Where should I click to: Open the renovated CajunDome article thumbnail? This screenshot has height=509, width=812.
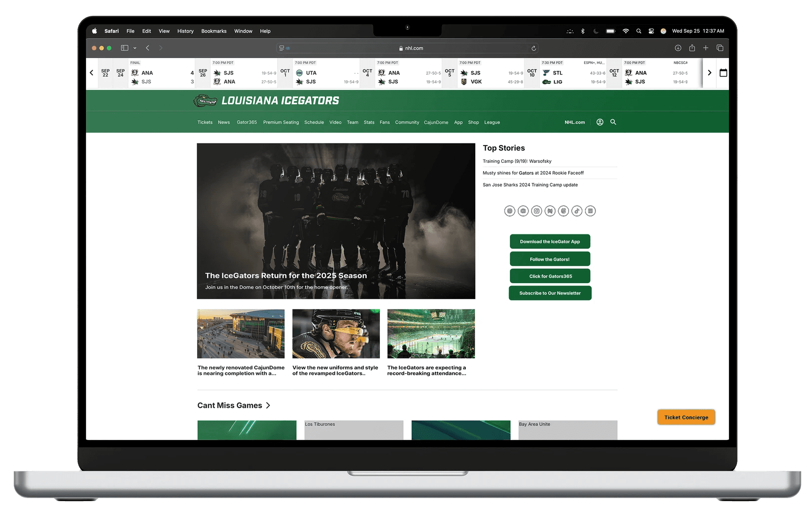pyautogui.click(x=241, y=334)
